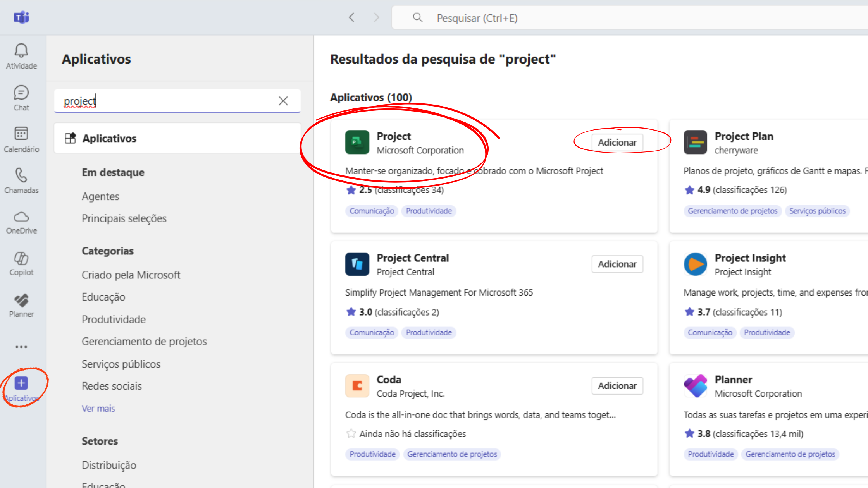Filter by Distribuição sector
Viewport: 868px width, 488px height.
pos(109,465)
